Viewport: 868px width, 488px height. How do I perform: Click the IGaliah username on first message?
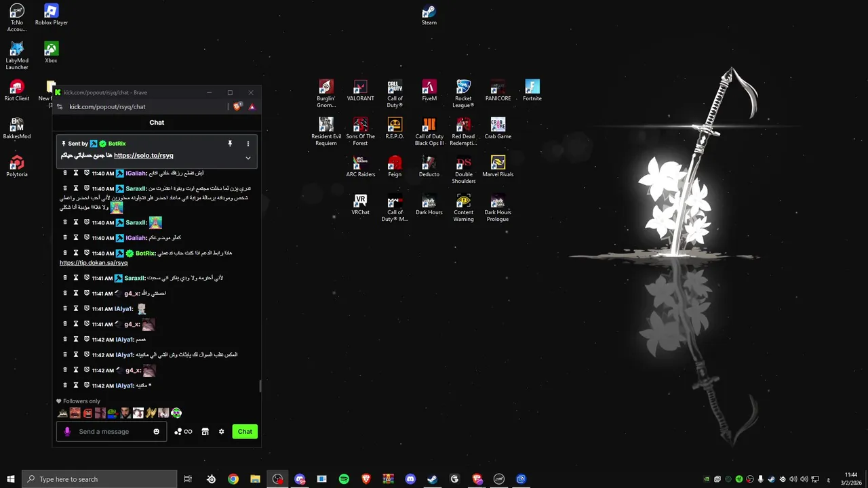point(136,173)
